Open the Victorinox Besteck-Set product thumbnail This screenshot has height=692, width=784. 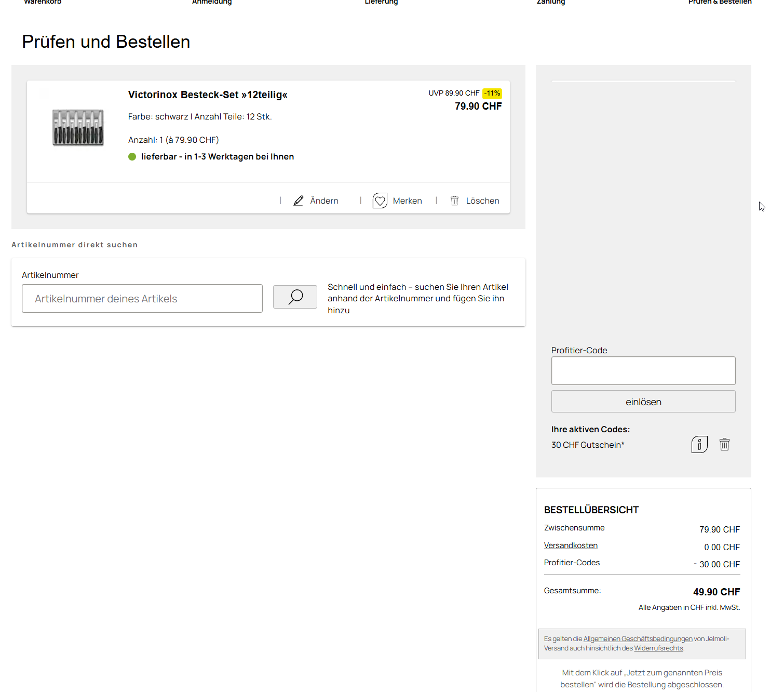(x=78, y=127)
